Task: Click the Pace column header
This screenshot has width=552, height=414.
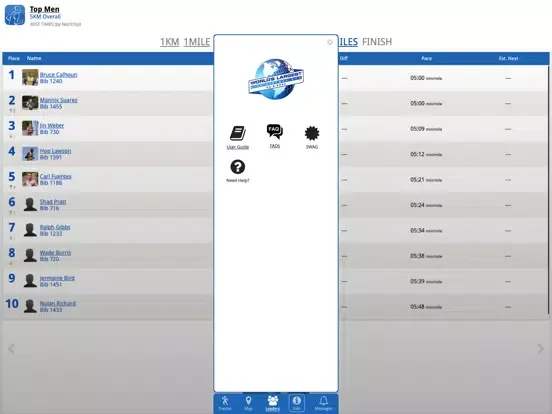Action: [x=426, y=58]
